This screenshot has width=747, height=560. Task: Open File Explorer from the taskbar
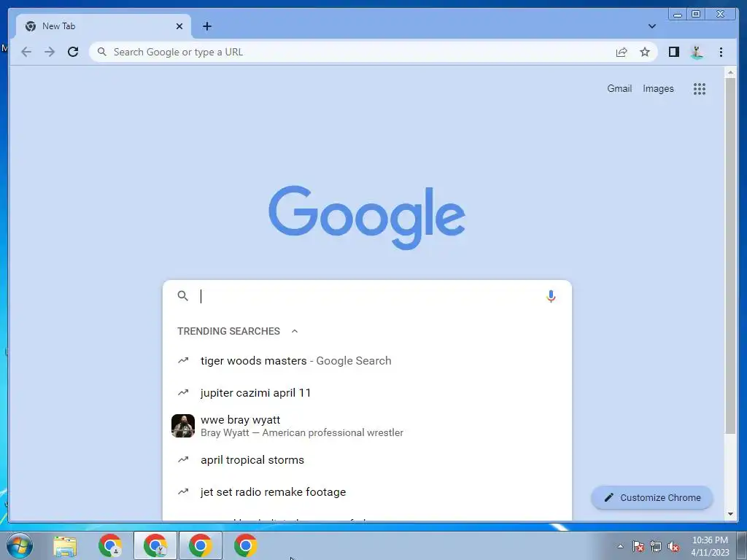[65, 545]
